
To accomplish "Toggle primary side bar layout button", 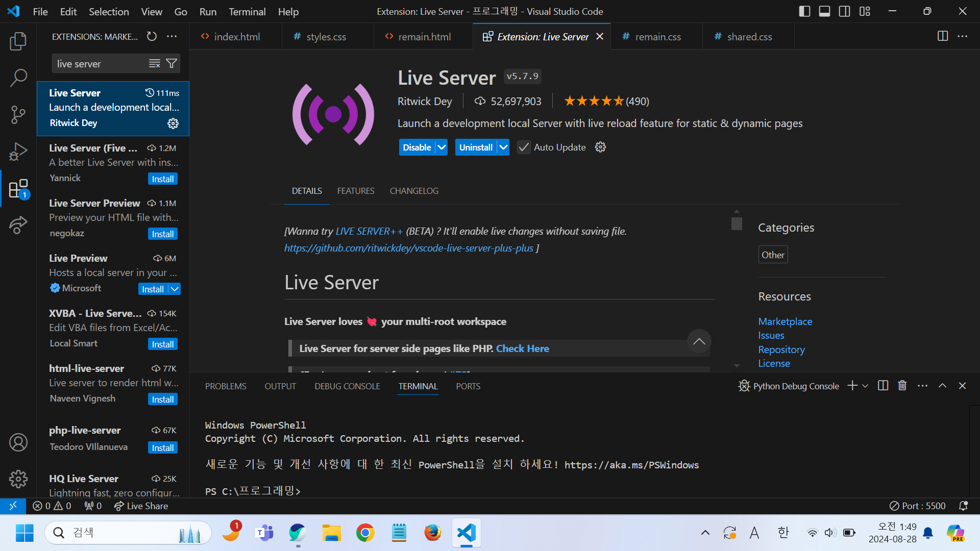I will [x=804, y=11].
